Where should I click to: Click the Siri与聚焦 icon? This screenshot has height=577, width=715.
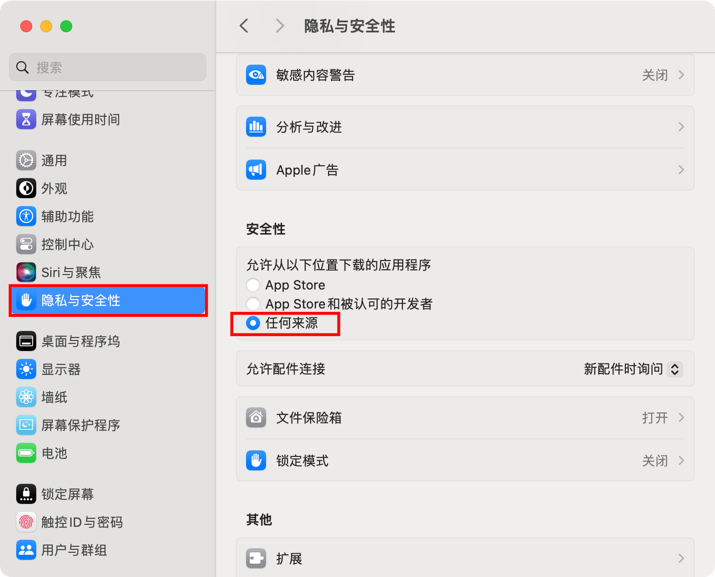coord(26,272)
